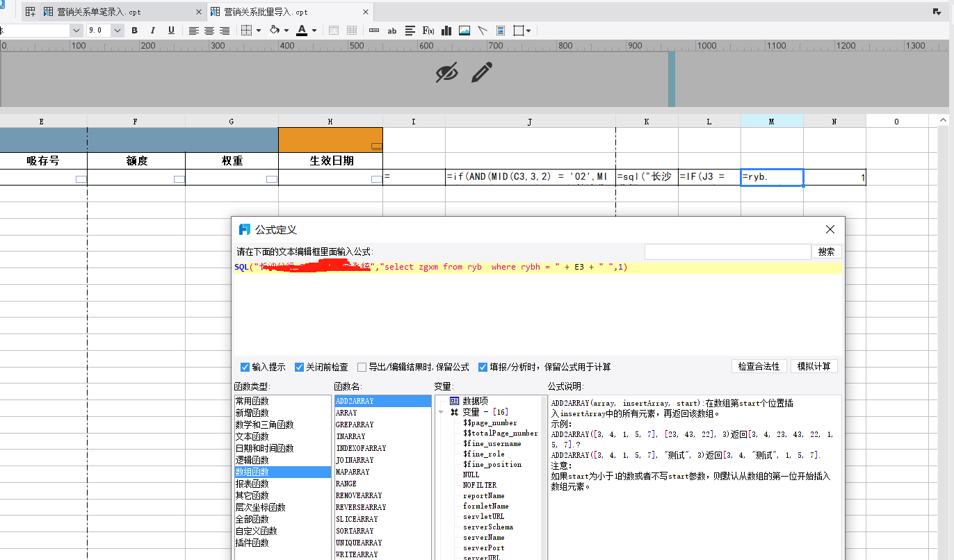Insert a widget control element
Image resolution: width=954 pixels, height=560 pixels.
[374, 31]
